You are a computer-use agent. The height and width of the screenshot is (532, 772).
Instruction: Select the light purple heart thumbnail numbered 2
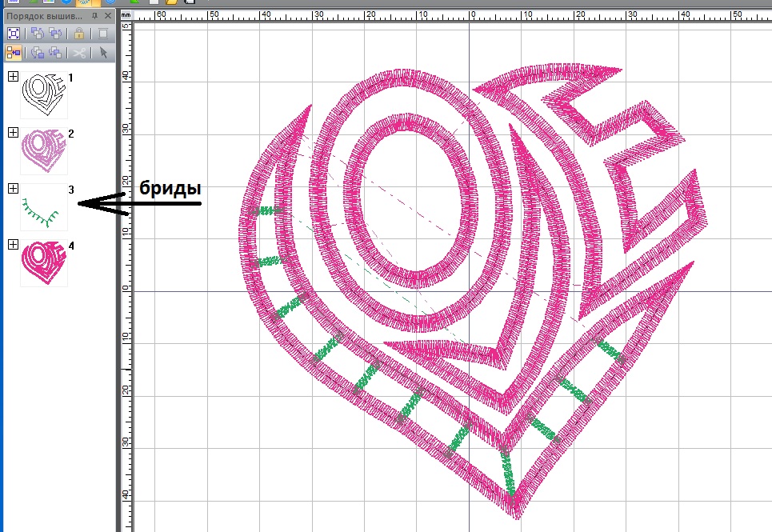click(44, 151)
